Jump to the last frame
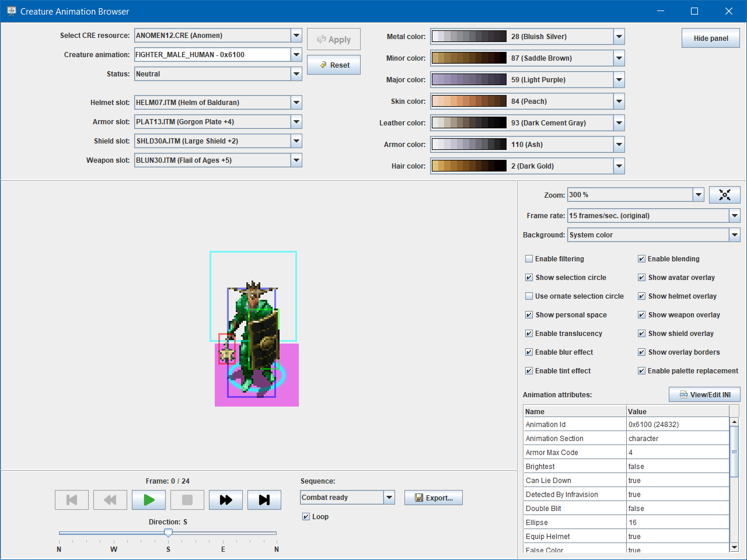 coord(264,500)
